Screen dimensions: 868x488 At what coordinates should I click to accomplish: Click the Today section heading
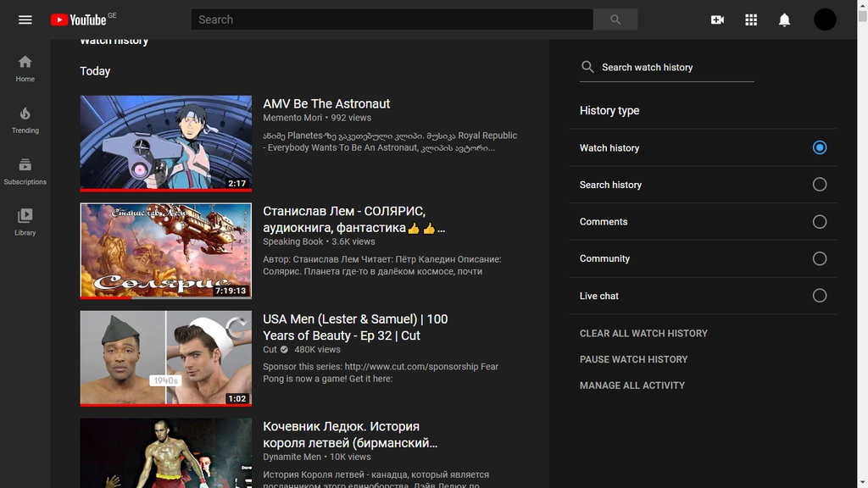pos(95,71)
